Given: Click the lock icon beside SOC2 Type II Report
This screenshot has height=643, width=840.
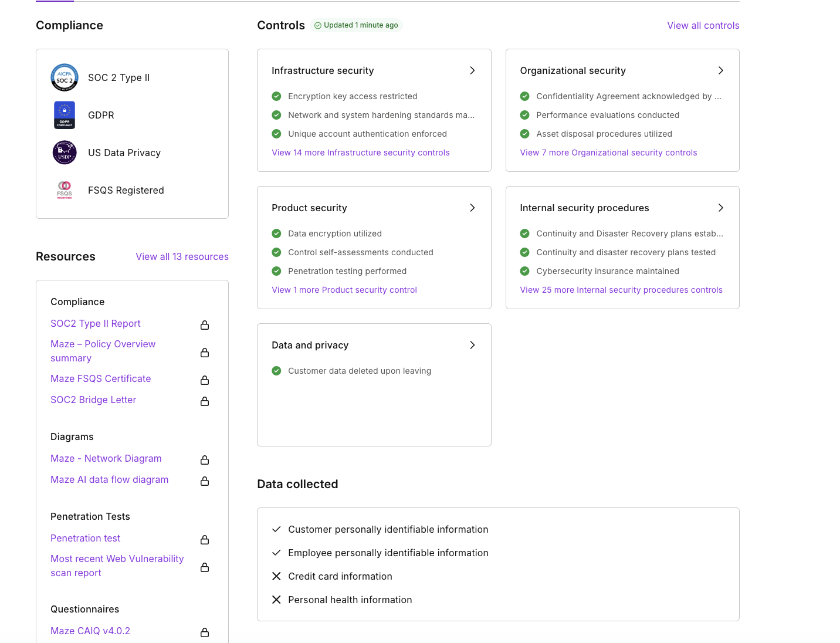Looking at the screenshot, I should (x=205, y=324).
